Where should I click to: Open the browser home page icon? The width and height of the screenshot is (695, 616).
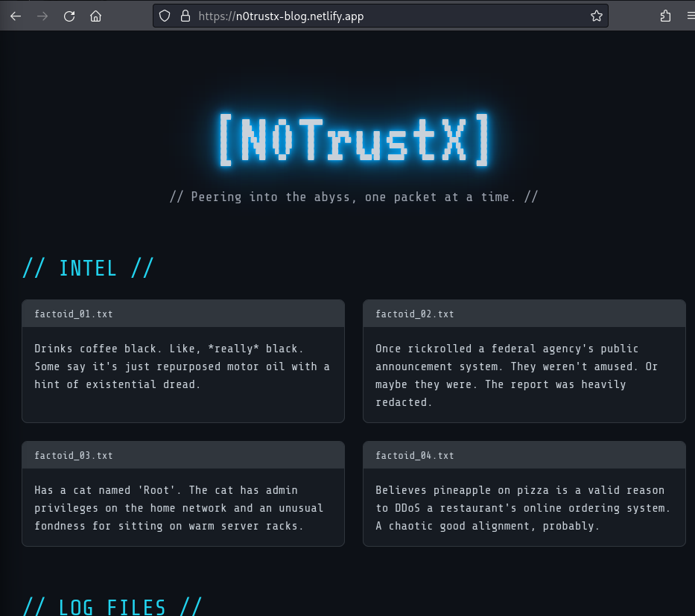click(96, 16)
